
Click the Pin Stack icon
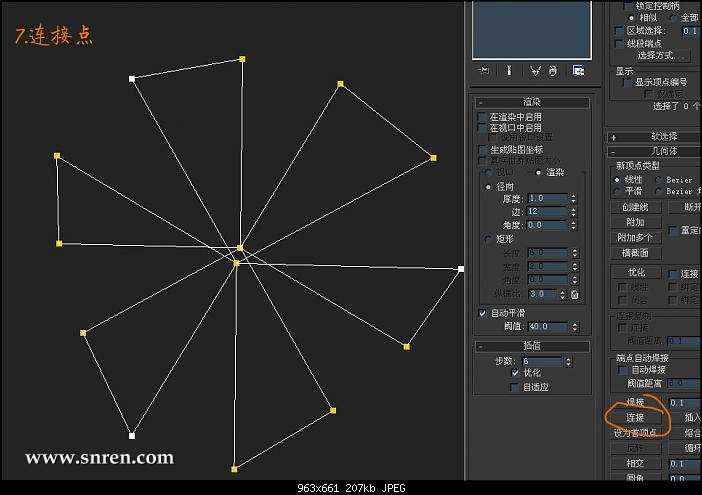tap(484, 71)
